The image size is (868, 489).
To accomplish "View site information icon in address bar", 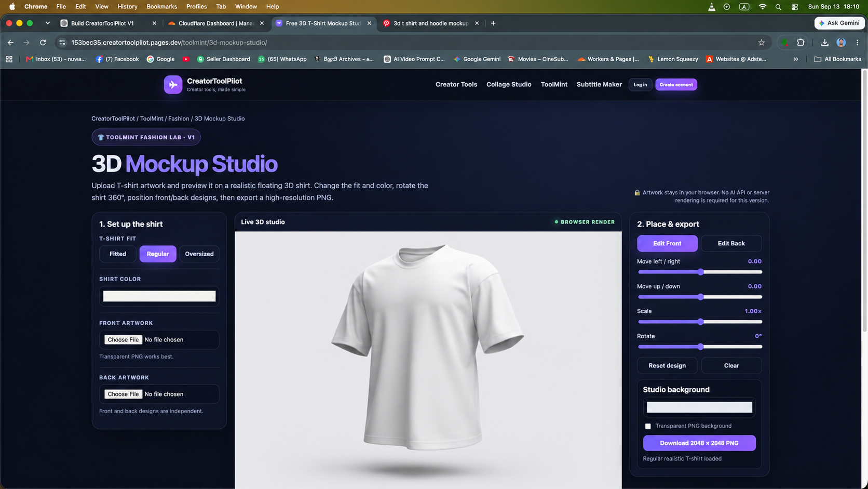I will point(62,43).
